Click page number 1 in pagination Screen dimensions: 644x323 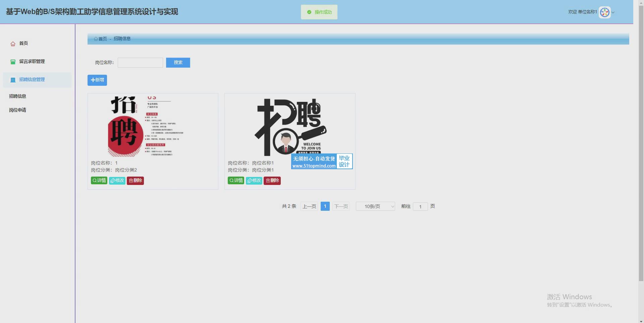(x=325, y=206)
